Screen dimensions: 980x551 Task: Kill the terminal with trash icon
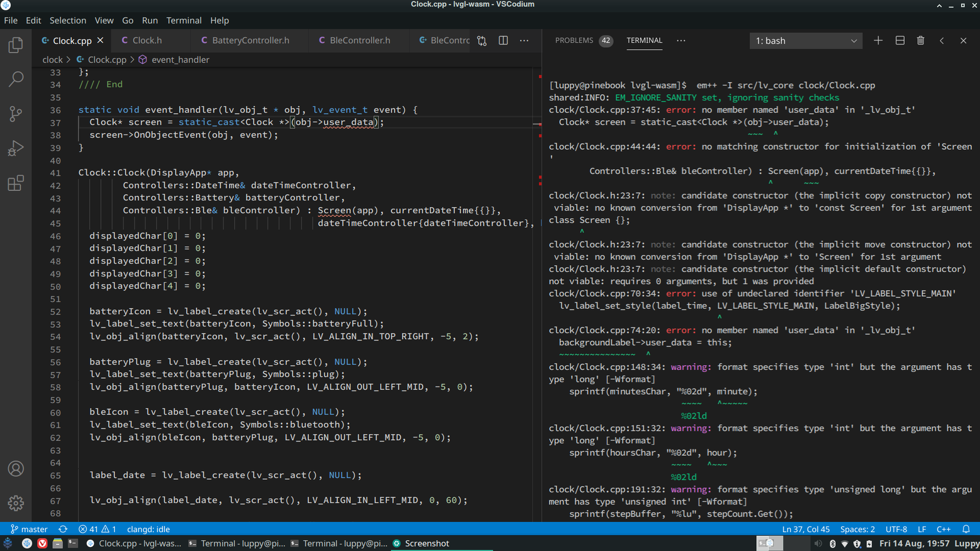920,41
